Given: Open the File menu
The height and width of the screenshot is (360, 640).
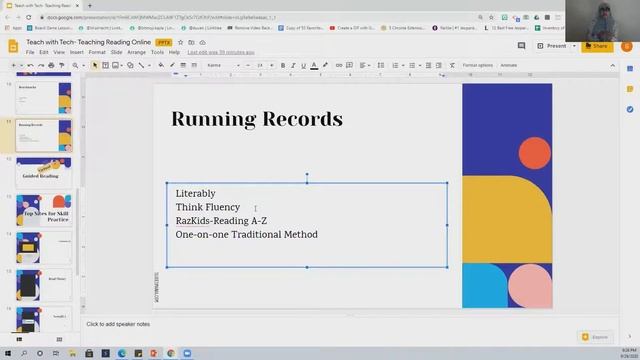Looking at the screenshot, I should tap(30, 52).
